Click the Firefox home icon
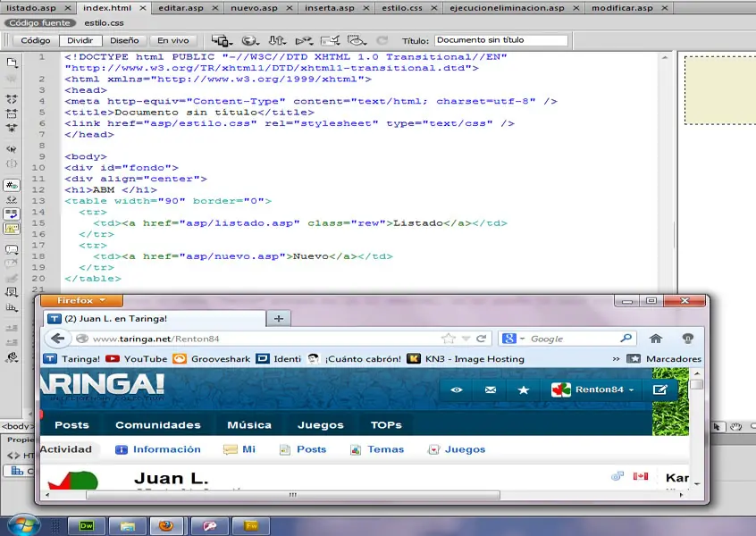 click(x=656, y=339)
